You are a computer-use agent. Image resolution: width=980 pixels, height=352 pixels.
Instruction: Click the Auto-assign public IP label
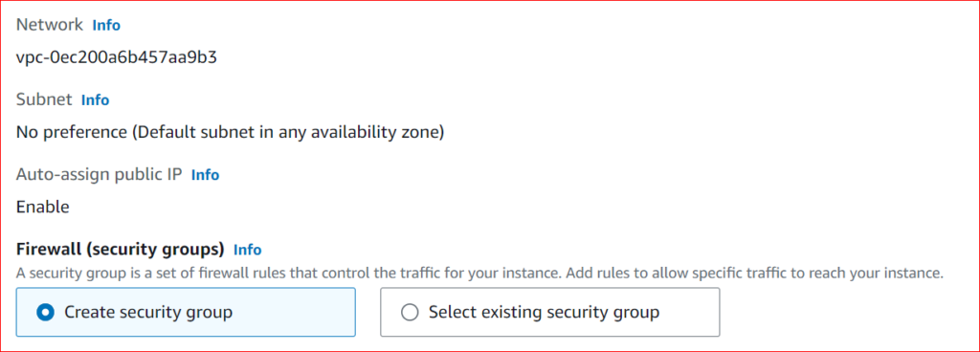coord(99,175)
